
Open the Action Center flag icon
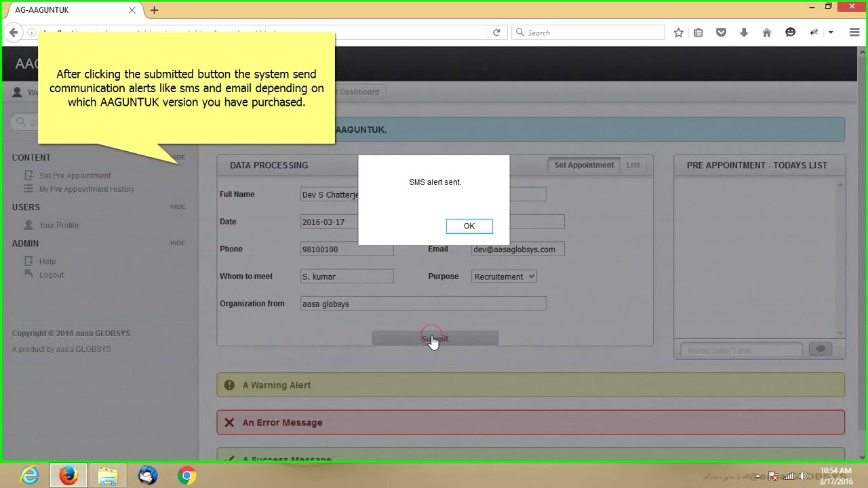point(772,476)
